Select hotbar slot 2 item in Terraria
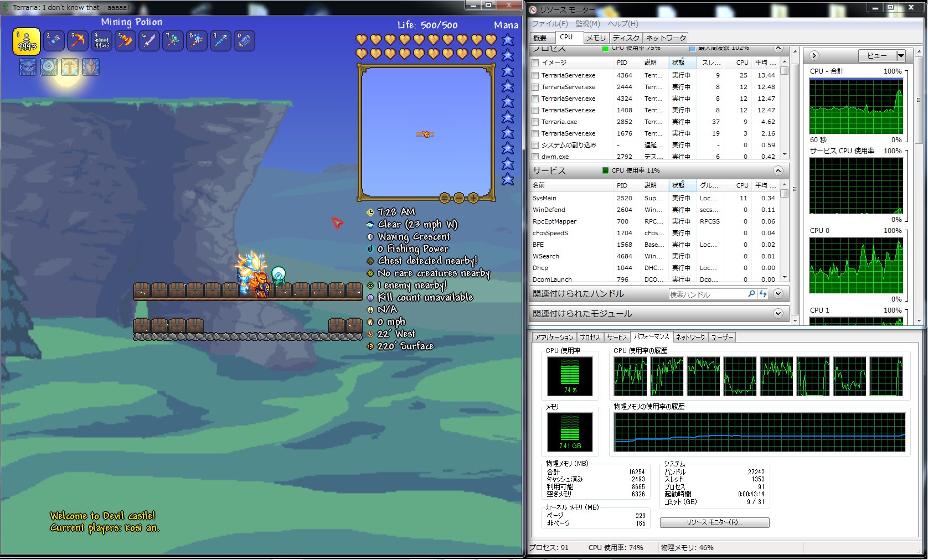 [x=54, y=40]
